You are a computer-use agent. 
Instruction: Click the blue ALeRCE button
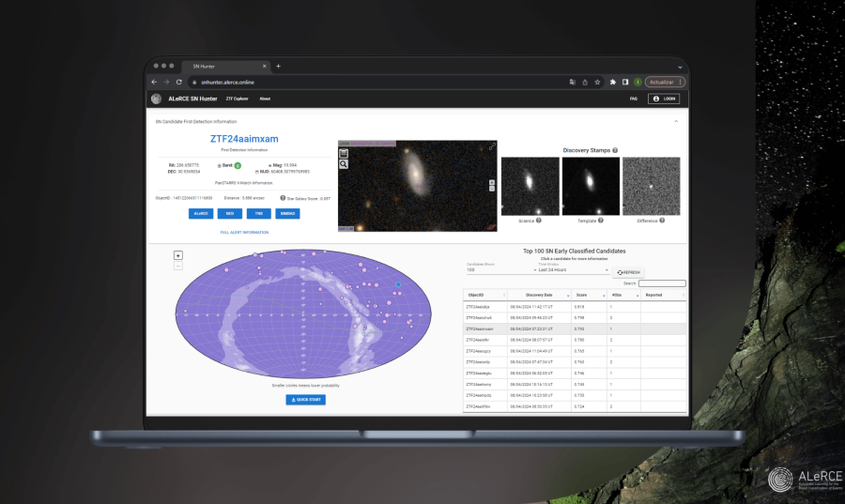click(201, 214)
